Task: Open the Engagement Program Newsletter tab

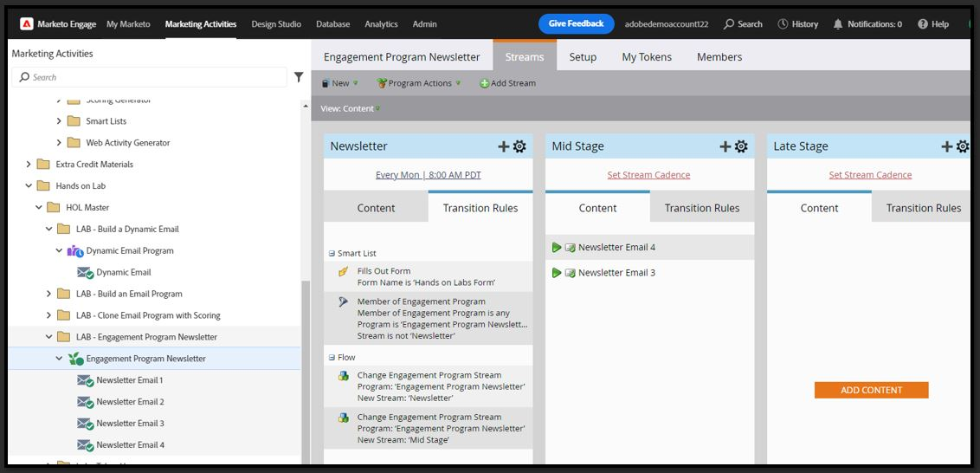Action: pos(402,57)
